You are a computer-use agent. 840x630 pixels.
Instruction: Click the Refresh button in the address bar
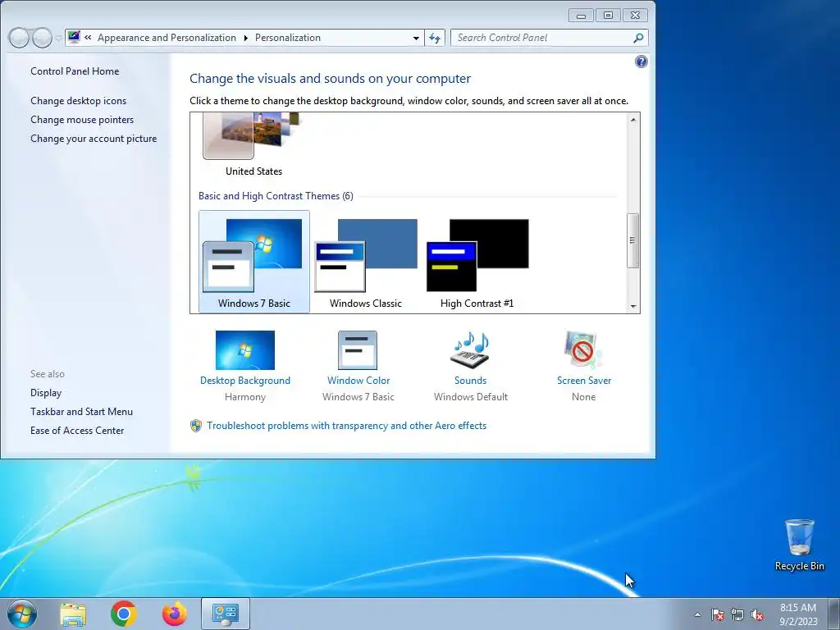[435, 38]
